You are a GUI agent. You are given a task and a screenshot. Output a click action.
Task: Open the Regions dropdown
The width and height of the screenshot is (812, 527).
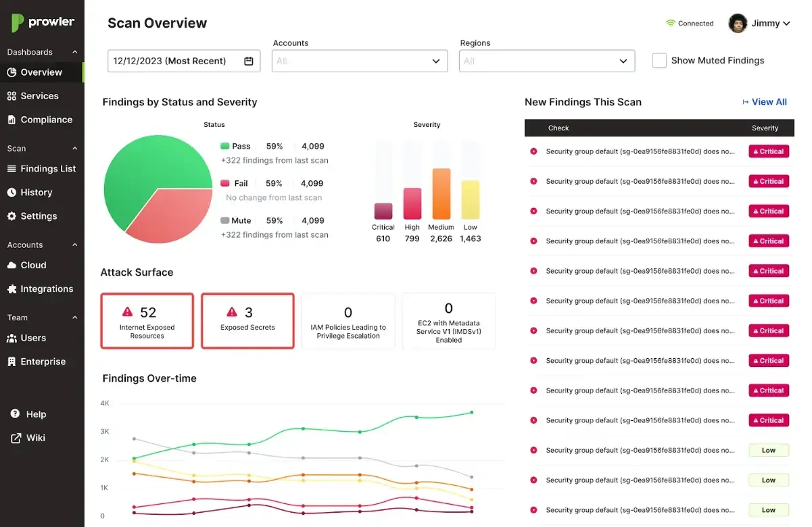(x=547, y=61)
